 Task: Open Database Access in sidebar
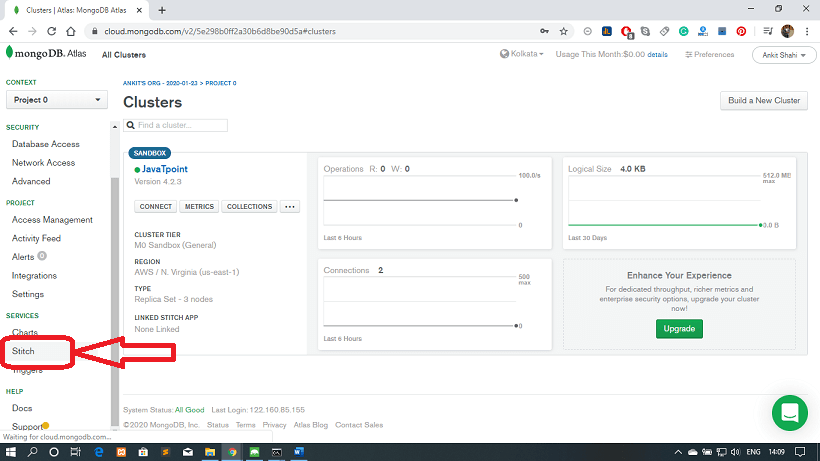tap(46, 144)
